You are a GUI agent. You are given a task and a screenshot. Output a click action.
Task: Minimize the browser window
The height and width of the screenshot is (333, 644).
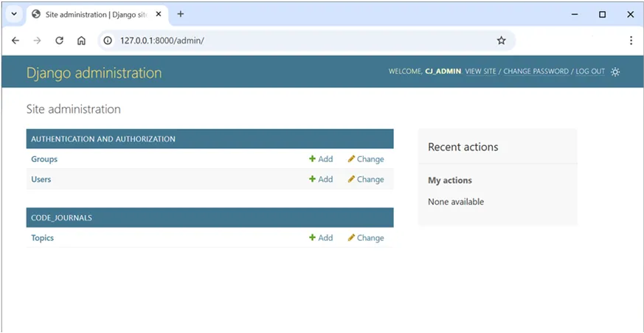point(575,14)
